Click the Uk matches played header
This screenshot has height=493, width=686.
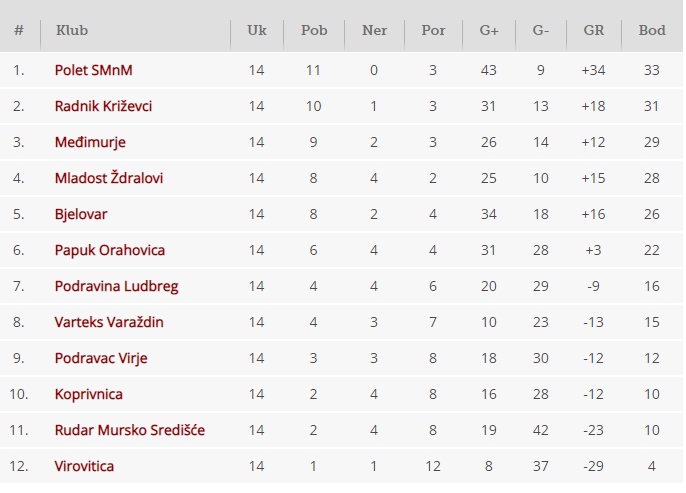tap(257, 30)
